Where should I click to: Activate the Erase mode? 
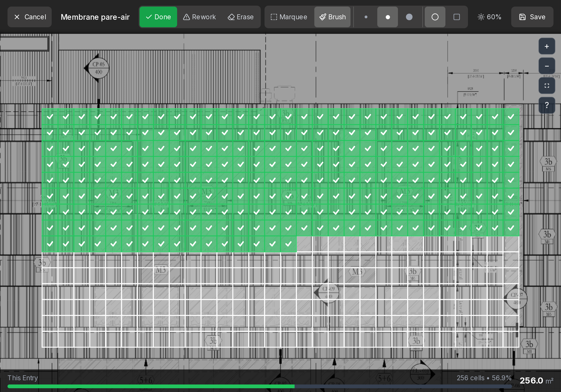coord(241,17)
